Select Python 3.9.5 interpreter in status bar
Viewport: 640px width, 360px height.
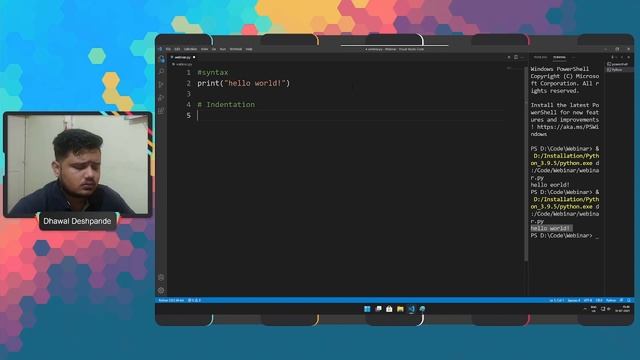(x=171, y=300)
